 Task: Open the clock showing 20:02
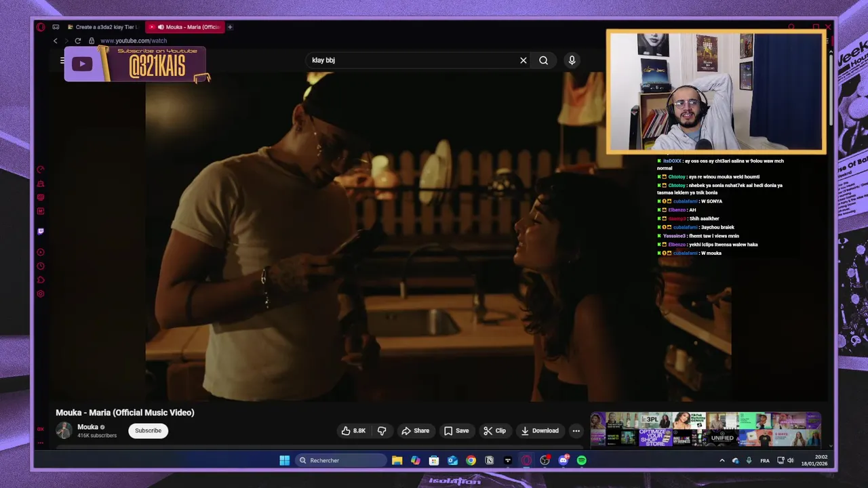(x=814, y=460)
